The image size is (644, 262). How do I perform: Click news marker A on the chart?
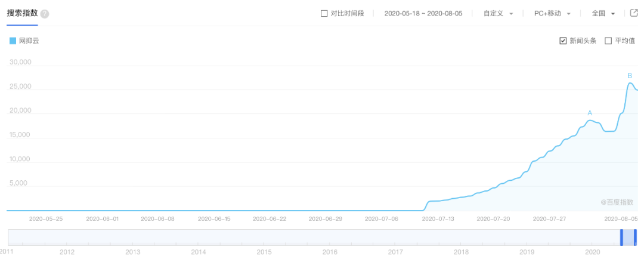point(590,113)
